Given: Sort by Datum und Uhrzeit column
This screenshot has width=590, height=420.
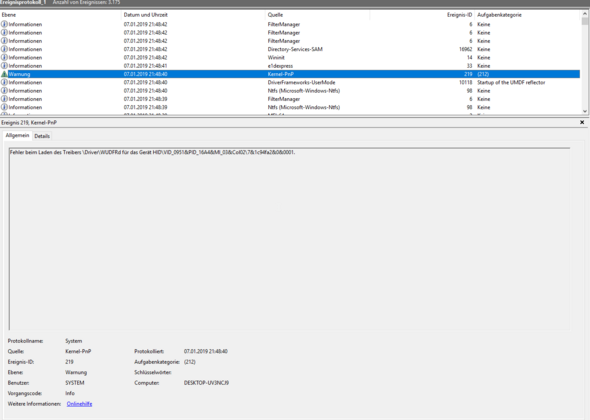Looking at the screenshot, I should [x=194, y=15].
